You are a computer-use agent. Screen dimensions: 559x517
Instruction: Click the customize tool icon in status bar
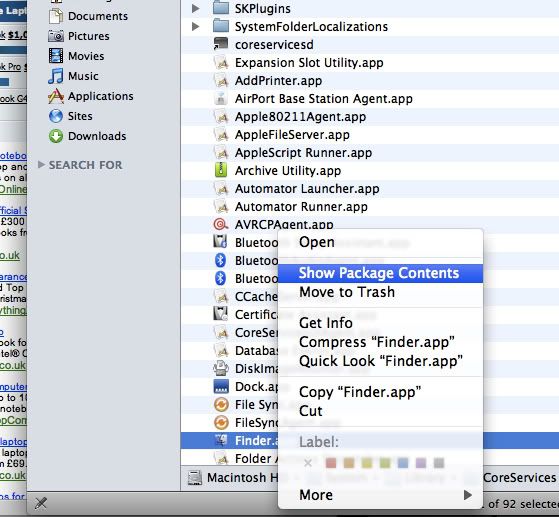[41, 503]
